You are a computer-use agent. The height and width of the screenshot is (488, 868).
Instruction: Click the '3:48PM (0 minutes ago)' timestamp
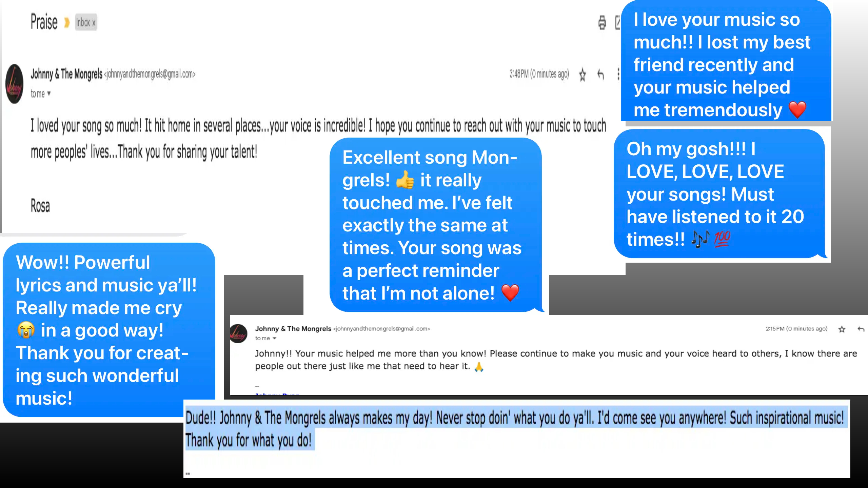pos(539,74)
